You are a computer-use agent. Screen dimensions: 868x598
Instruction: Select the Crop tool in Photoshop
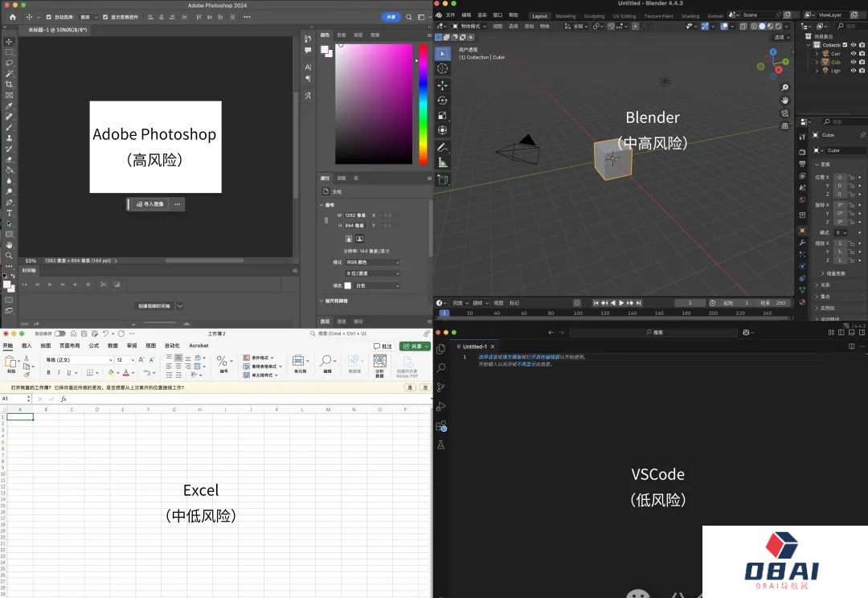tap(9, 84)
